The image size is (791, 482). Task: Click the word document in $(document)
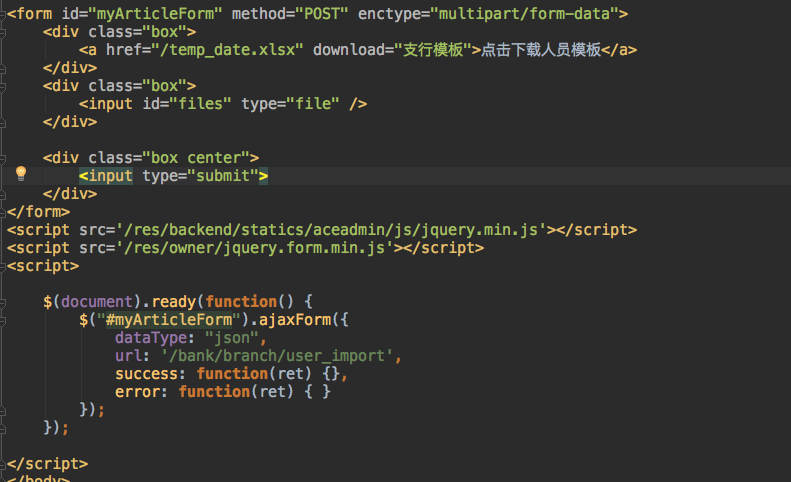click(97, 301)
